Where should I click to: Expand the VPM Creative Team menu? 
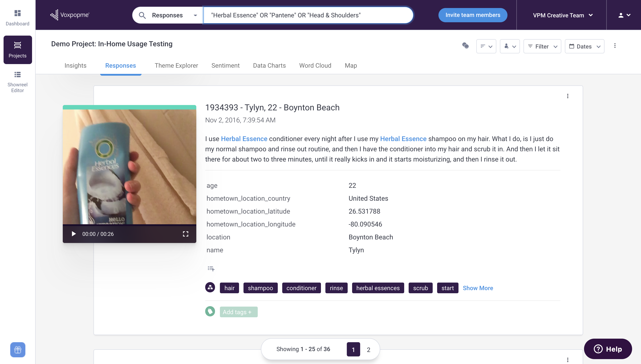pos(563,15)
